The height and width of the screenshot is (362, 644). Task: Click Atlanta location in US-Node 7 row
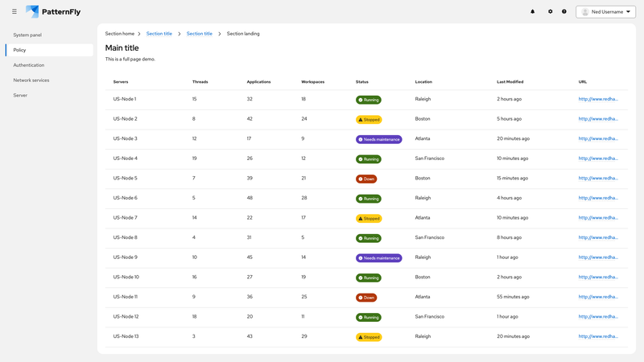coord(422,217)
